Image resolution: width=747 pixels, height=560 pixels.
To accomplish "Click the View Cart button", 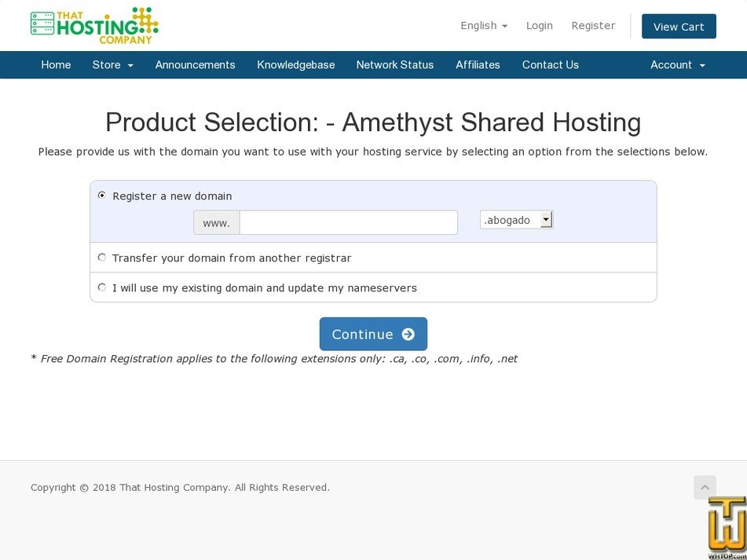I will click(679, 25).
